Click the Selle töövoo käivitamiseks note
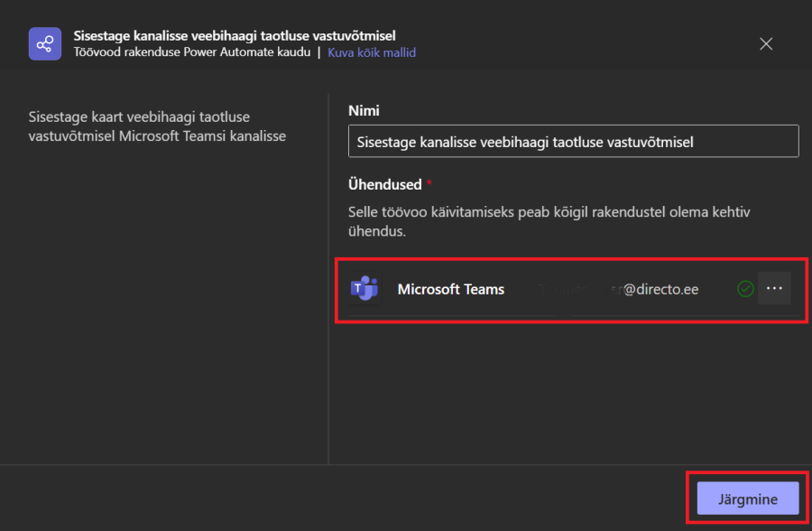Viewport: 812px width, 531px height. tap(549, 221)
